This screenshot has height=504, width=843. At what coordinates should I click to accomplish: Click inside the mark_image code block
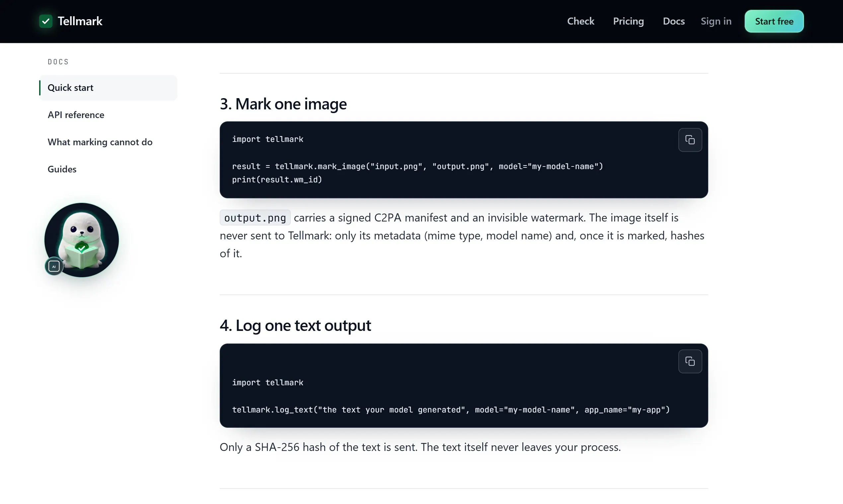[464, 159]
